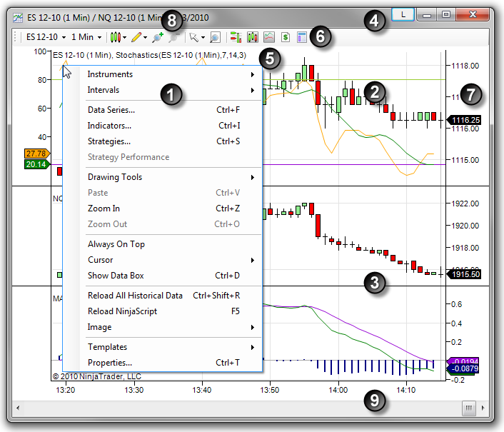The image size is (504, 432).
Task: Toggle Show Data Box menu option
Action: click(118, 276)
